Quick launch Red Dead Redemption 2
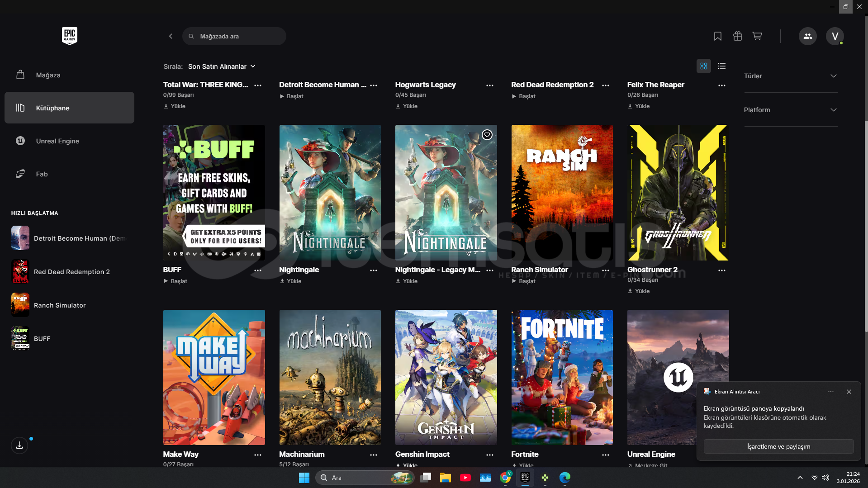This screenshot has width=868, height=488. [69, 272]
